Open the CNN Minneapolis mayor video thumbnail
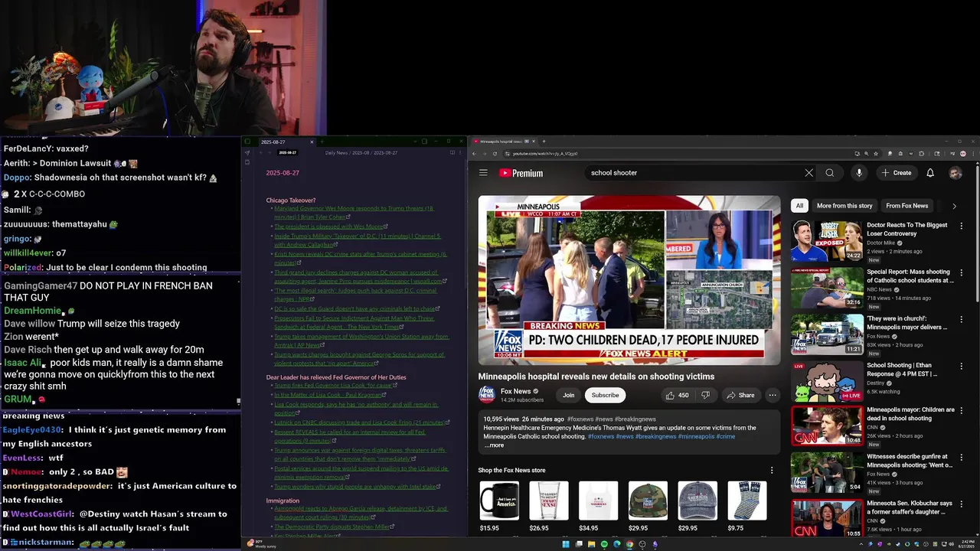980x551 pixels. point(827,427)
